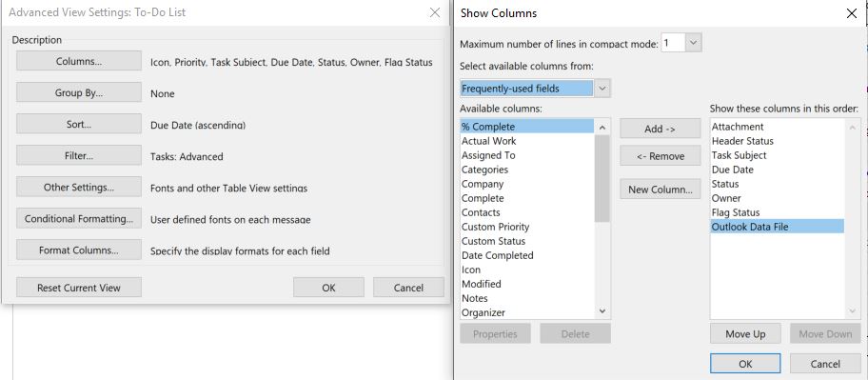Click the Move Up button
Screen dimensions: 868x380
click(745, 334)
